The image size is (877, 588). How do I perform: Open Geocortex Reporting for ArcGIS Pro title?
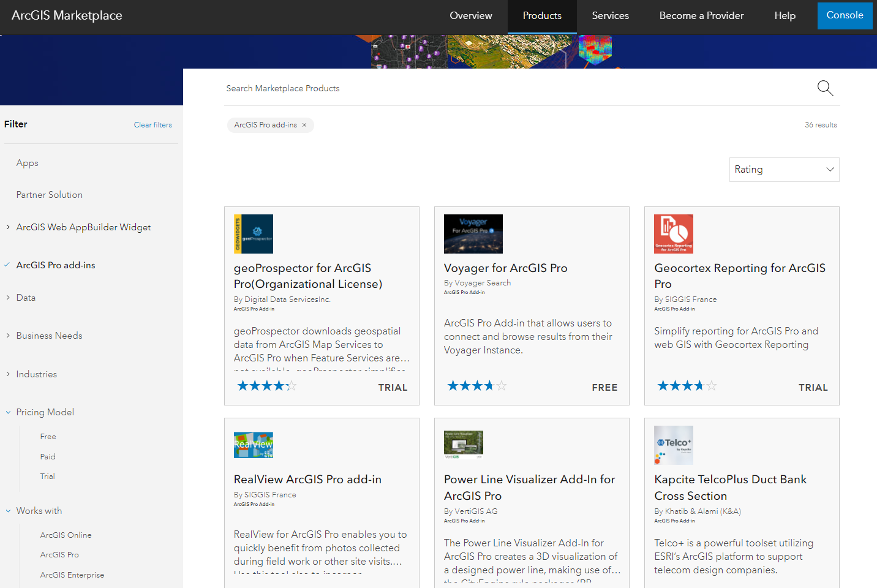click(x=740, y=276)
